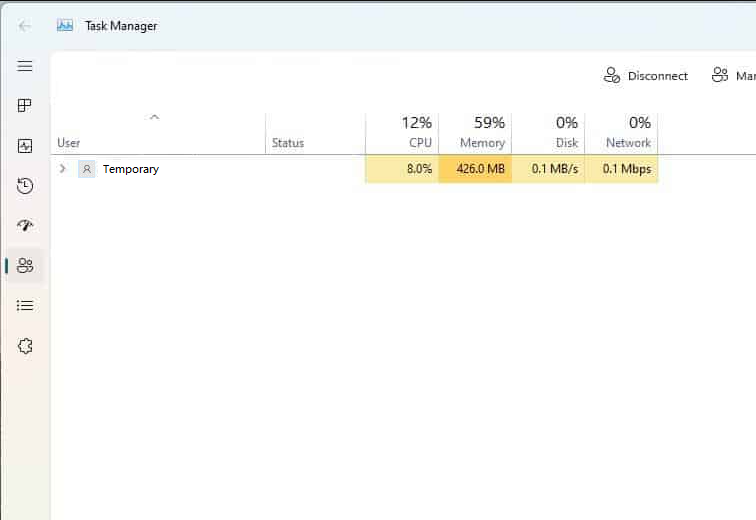This screenshot has height=520, width=756.
Task: Expand the Temporary user row
Action: 63,169
